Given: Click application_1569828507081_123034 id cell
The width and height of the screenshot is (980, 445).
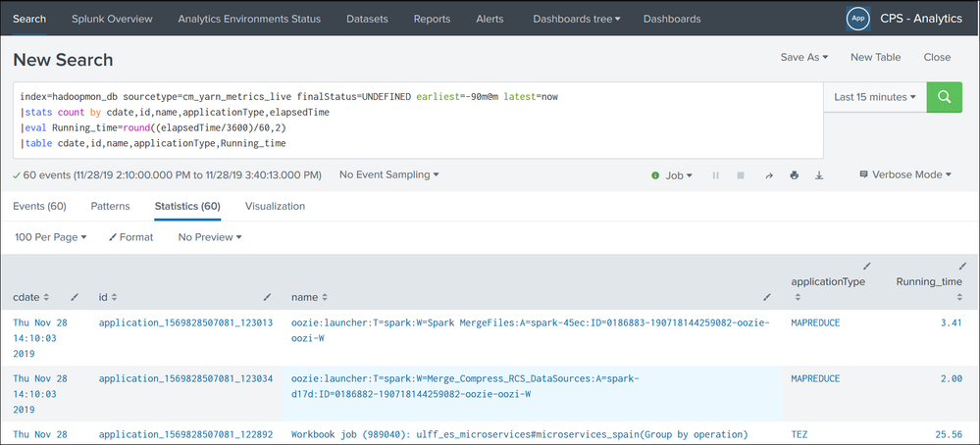Looking at the screenshot, I should pyautogui.click(x=185, y=378).
